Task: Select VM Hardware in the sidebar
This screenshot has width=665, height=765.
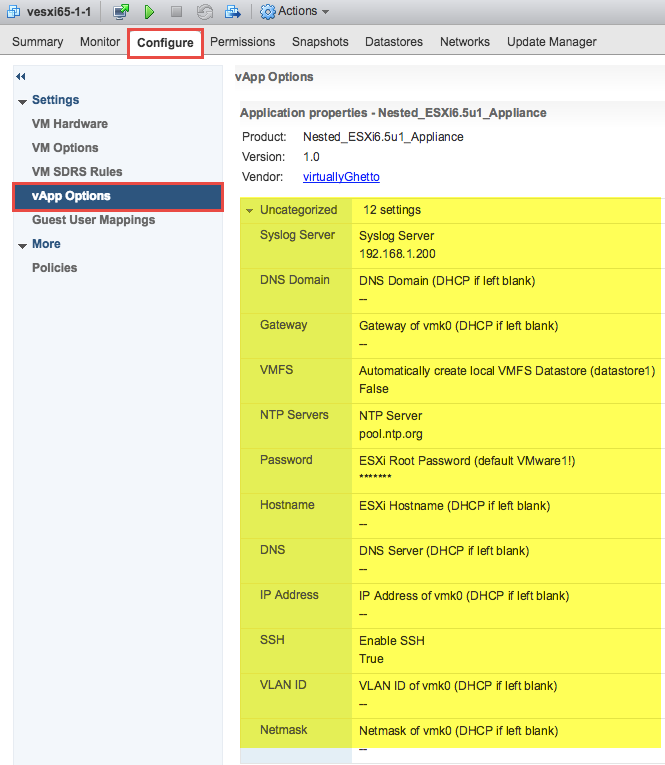Action: [x=70, y=124]
